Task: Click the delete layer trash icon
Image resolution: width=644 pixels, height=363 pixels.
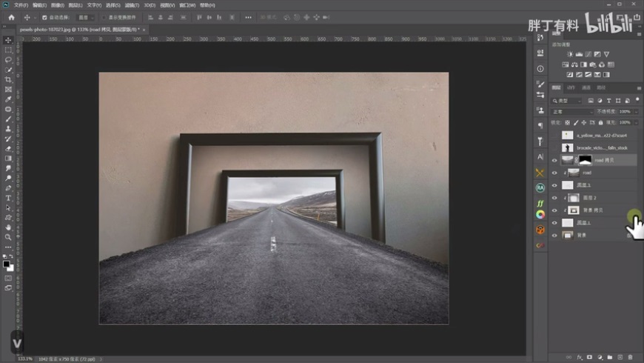Action: (630, 357)
